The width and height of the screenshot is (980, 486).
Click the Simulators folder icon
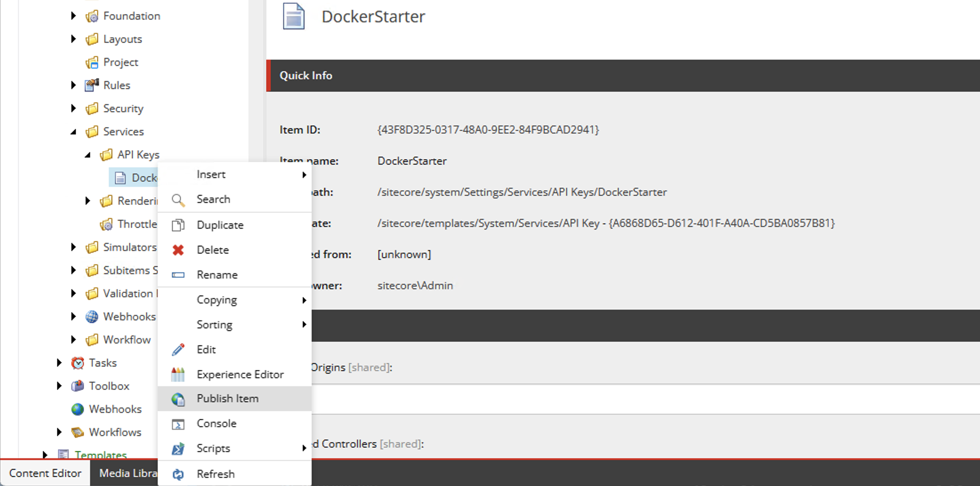tap(92, 247)
